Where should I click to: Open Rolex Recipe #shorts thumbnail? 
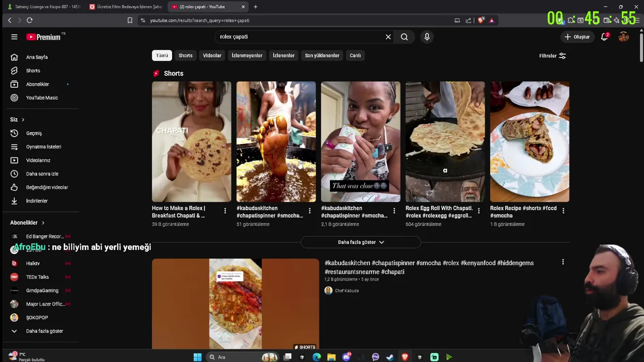point(530,142)
